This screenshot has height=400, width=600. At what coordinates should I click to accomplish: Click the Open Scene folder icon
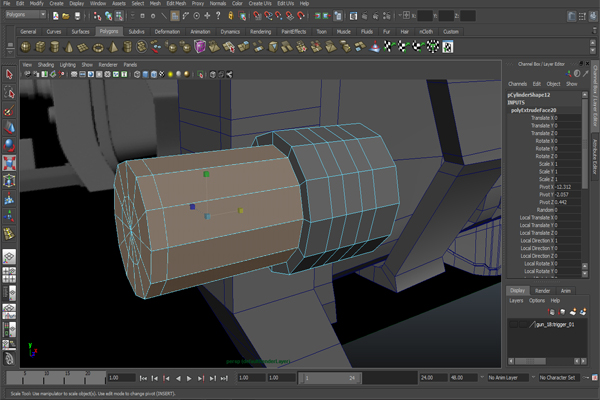[66, 16]
